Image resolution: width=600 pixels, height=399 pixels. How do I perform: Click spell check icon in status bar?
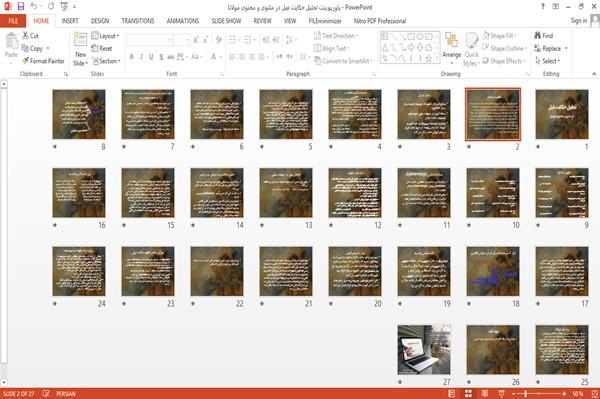click(x=46, y=394)
